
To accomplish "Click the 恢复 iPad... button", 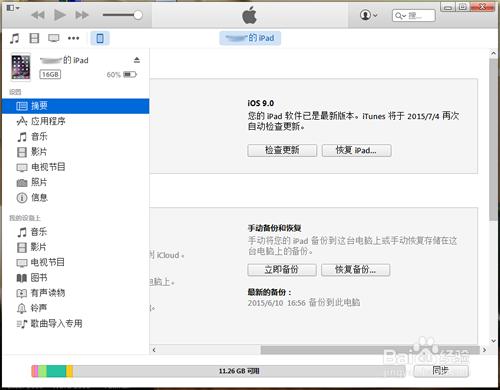I will click(x=356, y=150).
